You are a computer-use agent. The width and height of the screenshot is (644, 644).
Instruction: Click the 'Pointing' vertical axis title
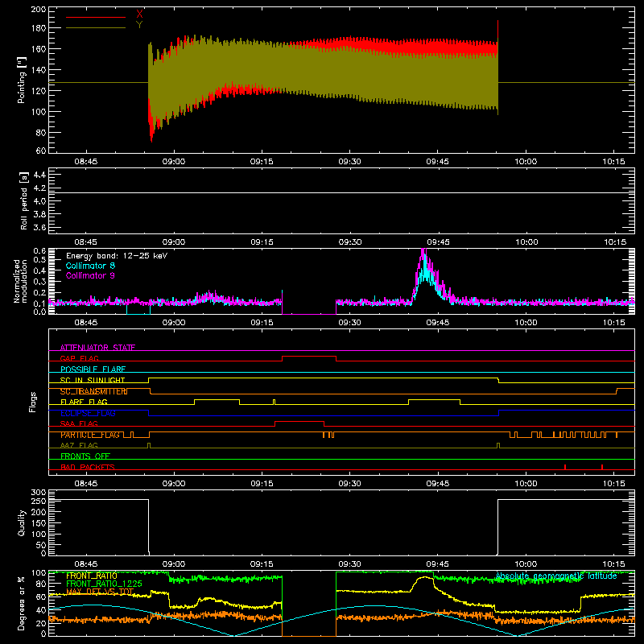point(22,80)
